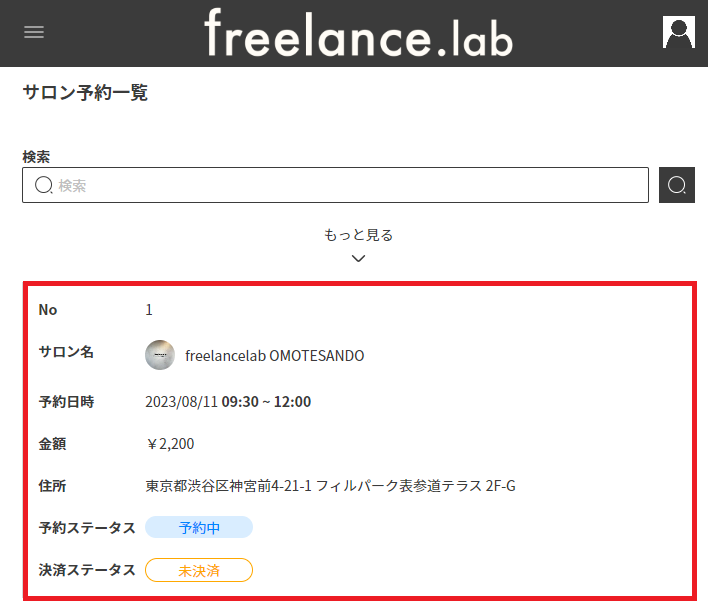Click the magnifier icon inside search field

click(x=44, y=185)
